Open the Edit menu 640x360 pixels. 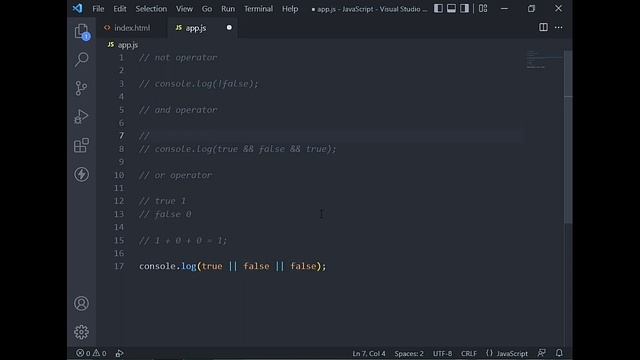click(120, 9)
